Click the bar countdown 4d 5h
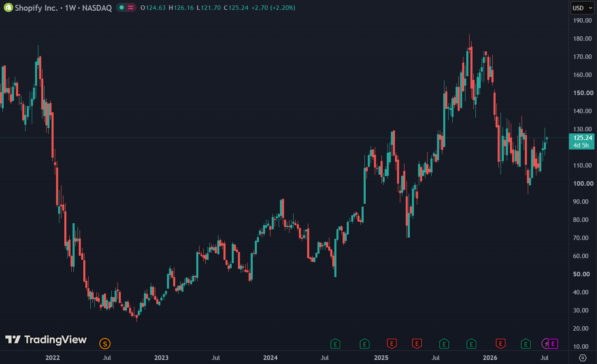597x364 pixels. tap(581, 145)
